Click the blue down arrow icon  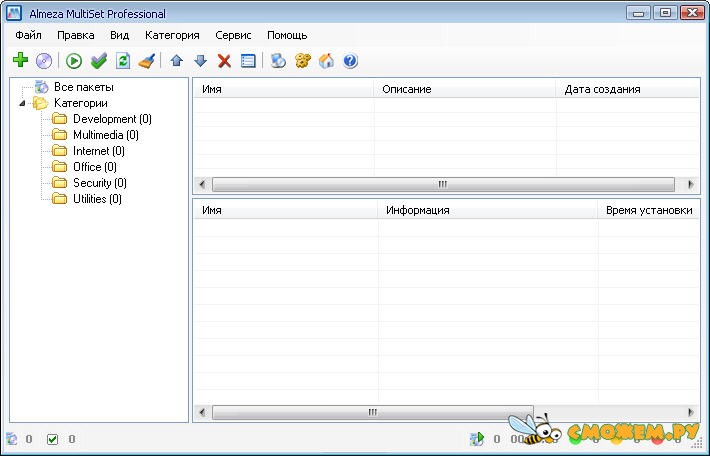coord(200,61)
